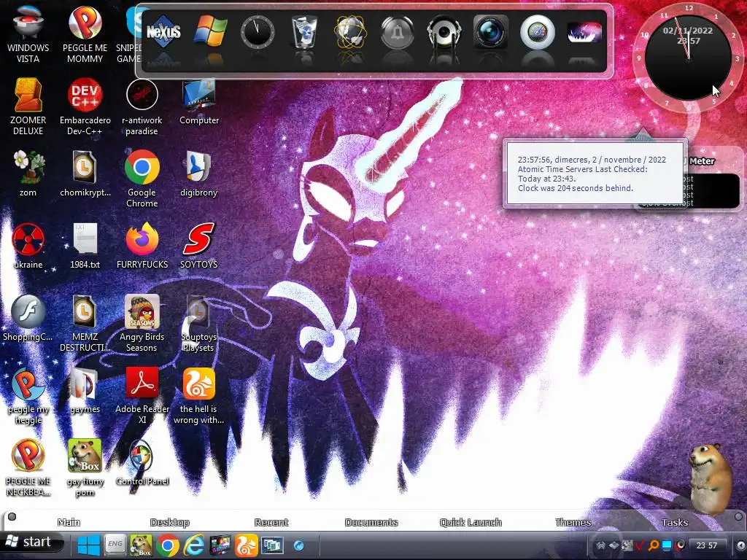Click the Windows flag icon in Nexus dock
747x560 pixels.
click(210, 31)
